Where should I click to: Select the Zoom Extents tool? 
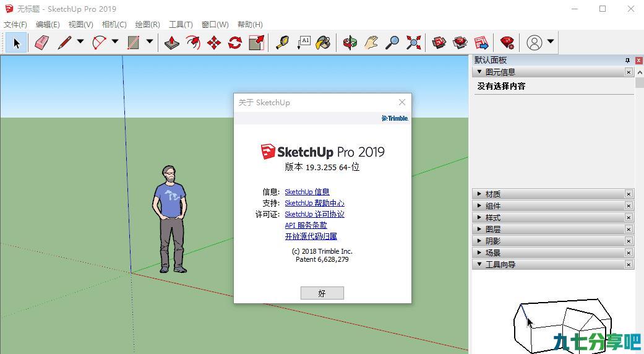pos(413,43)
